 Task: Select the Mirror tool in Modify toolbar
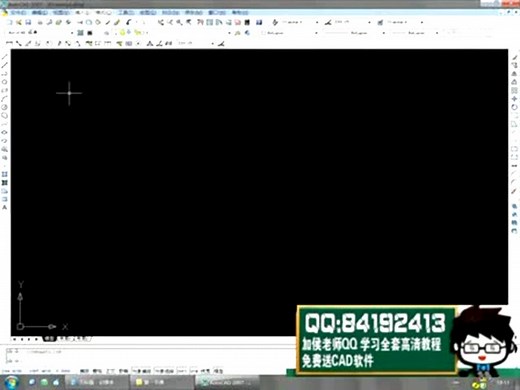tap(515, 74)
